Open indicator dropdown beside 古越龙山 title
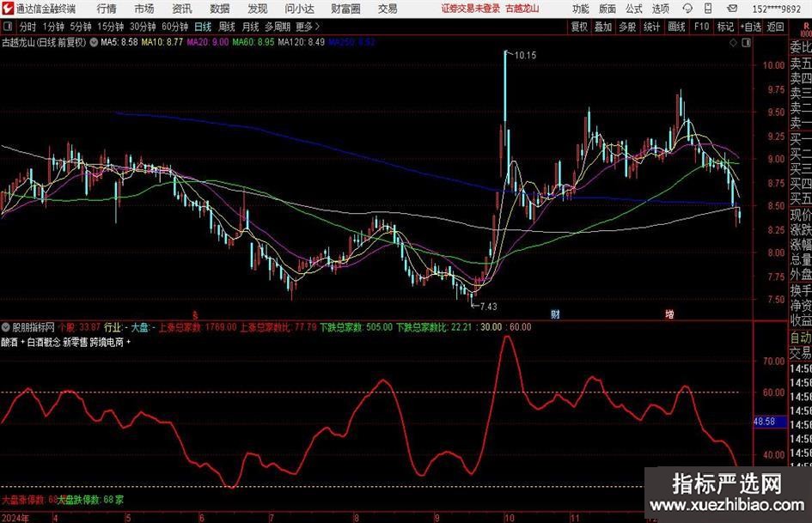The height and width of the screenshot is (523, 812). coord(94,42)
